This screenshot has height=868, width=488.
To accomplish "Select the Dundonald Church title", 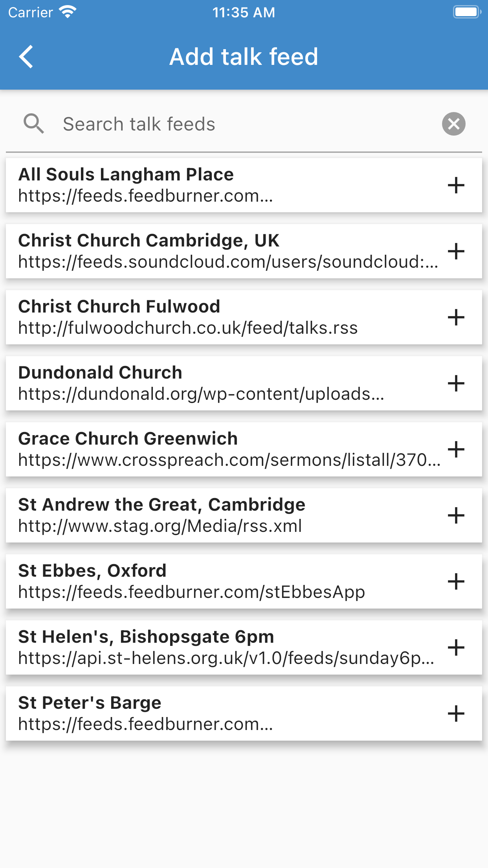I will coord(100,373).
